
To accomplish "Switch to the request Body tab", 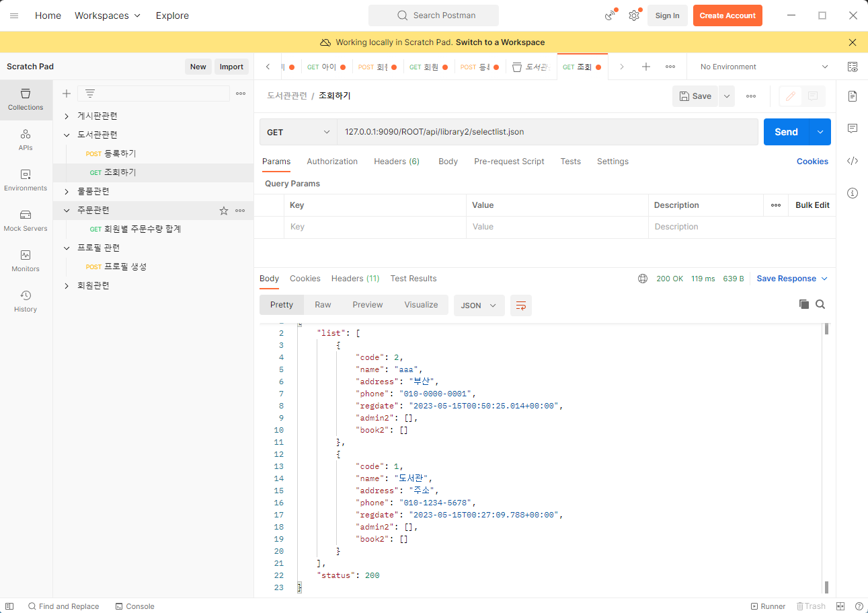I will pos(448,161).
